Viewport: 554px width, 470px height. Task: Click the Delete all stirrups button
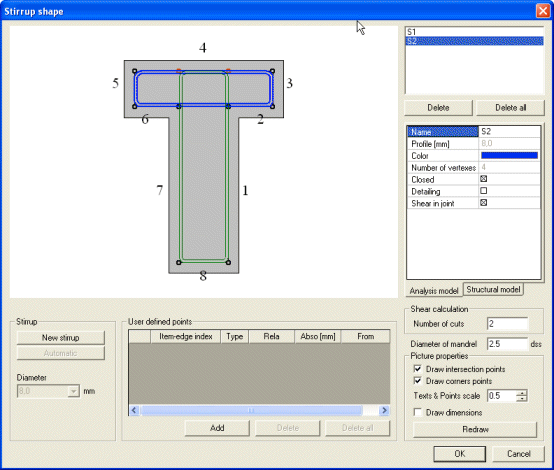tap(510, 108)
